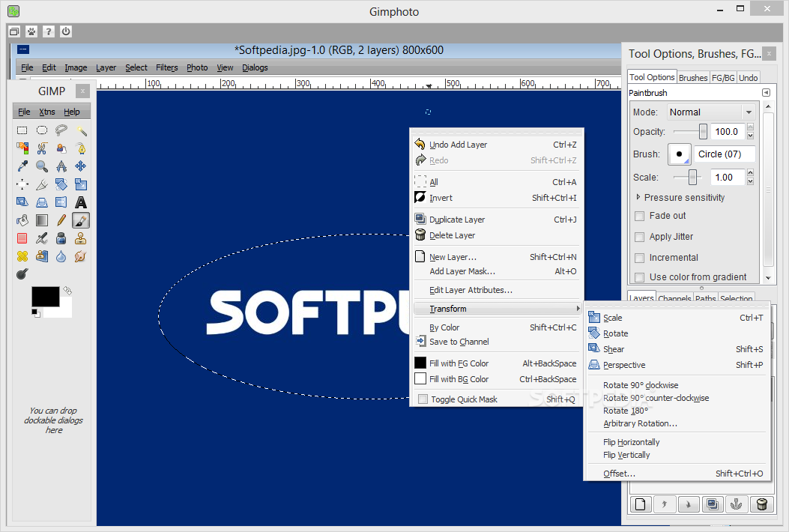Click Scale in Transform submenu
The height and width of the screenshot is (532, 789).
pos(677,318)
